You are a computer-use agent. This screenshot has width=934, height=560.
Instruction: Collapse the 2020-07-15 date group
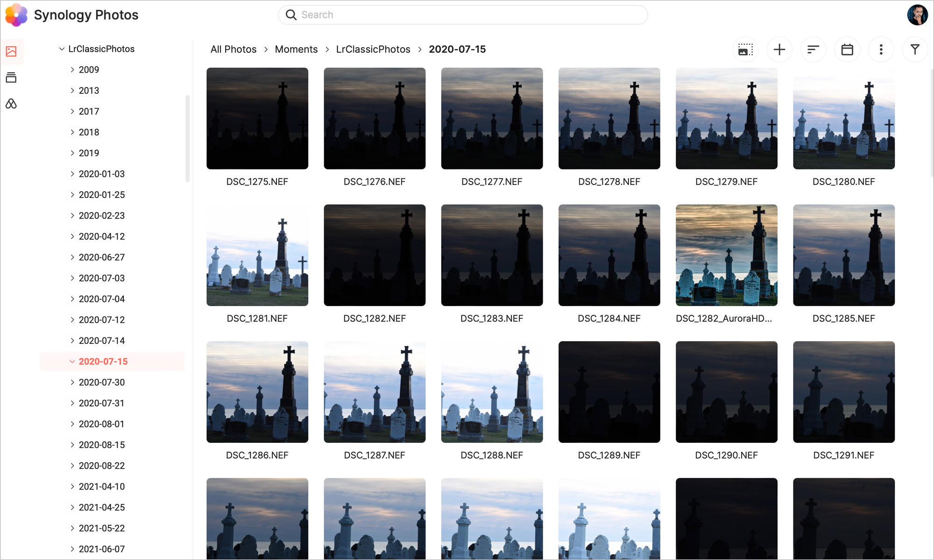point(72,361)
